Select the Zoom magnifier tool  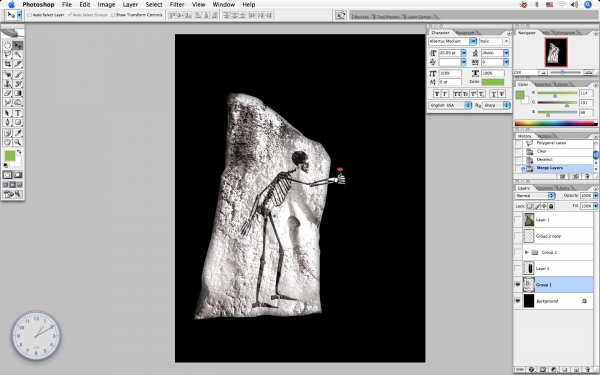[18, 141]
